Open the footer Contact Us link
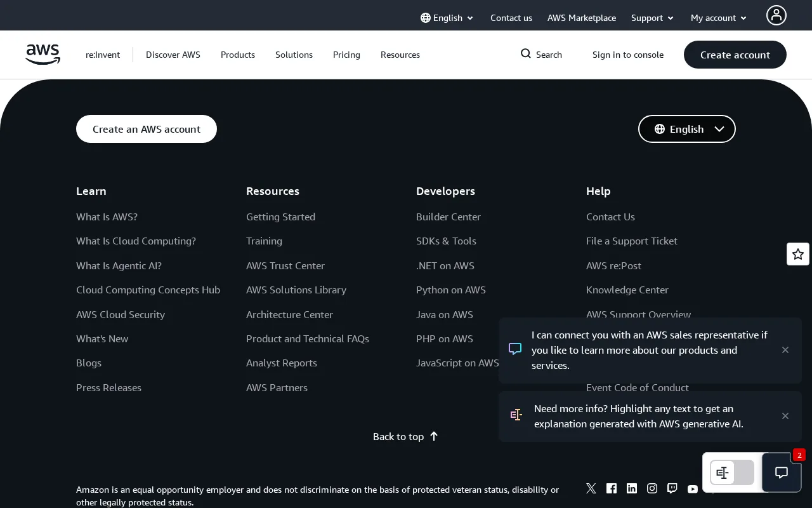The height and width of the screenshot is (508, 812). 610,217
